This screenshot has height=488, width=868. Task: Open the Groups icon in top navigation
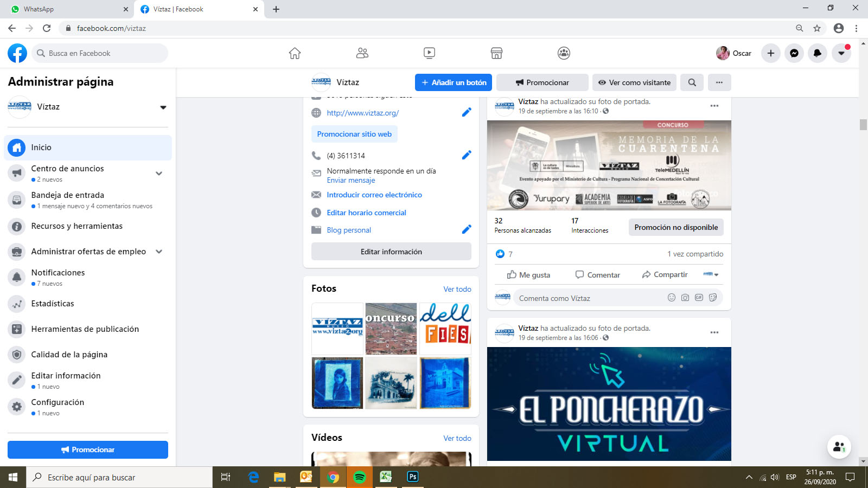[564, 53]
